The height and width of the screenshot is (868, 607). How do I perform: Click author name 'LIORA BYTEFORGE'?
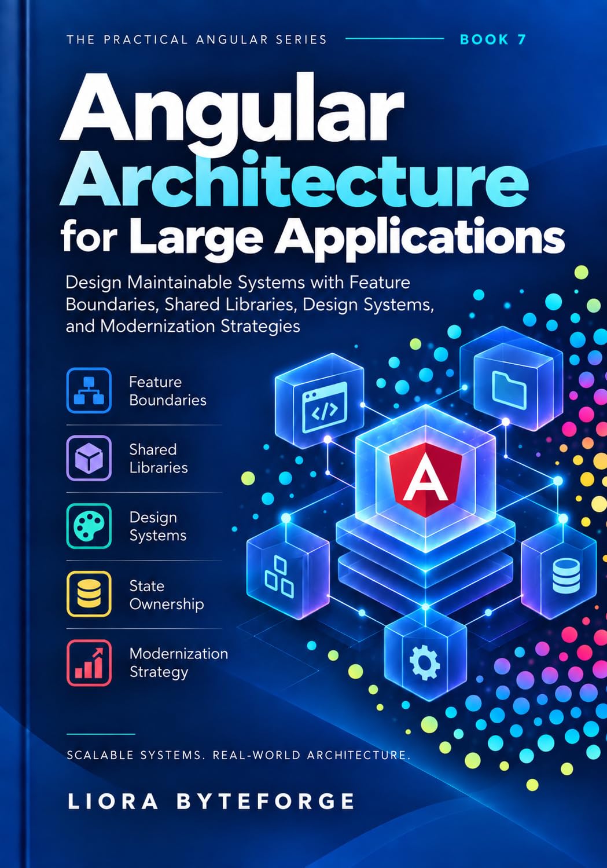point(211,801)
